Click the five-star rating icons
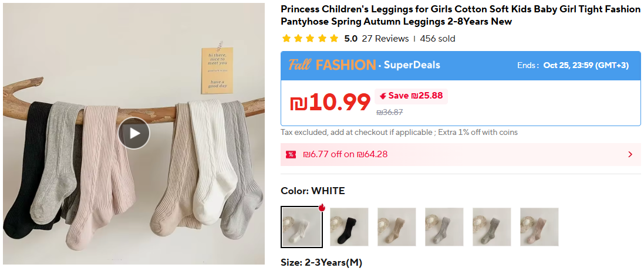 click(x=310, y=39)
